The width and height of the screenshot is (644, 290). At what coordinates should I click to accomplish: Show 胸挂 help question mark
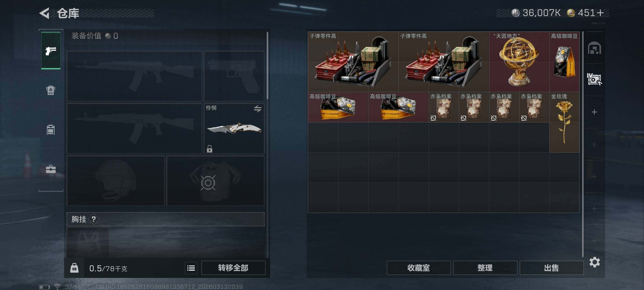(93, 219)
